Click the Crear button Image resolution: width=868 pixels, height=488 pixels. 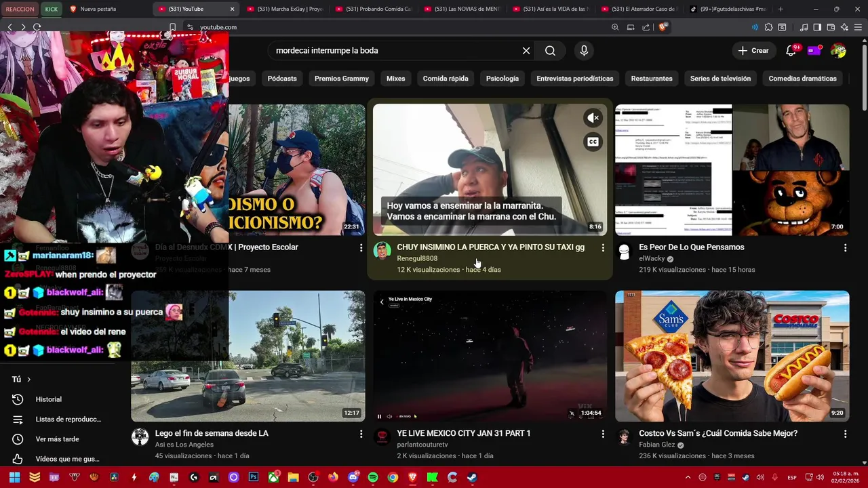point(753,51)
